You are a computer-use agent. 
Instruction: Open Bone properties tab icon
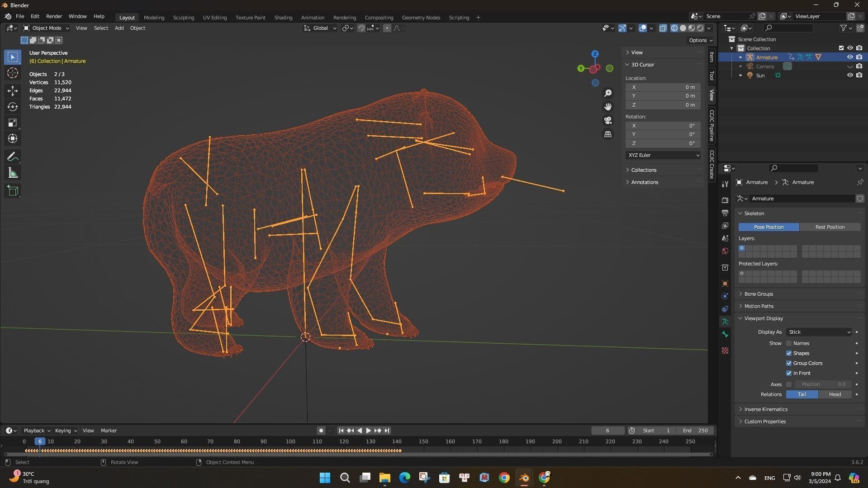click(725, 334)
